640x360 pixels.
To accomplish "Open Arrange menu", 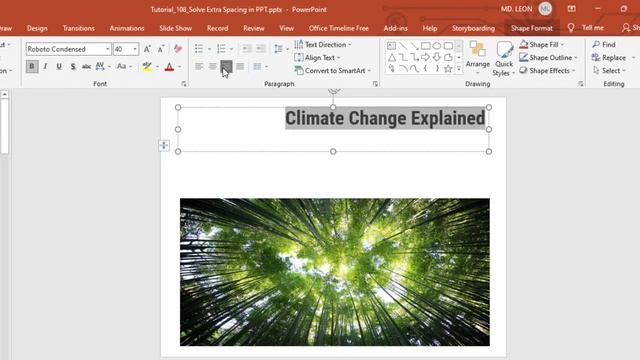I will (478, 58).
